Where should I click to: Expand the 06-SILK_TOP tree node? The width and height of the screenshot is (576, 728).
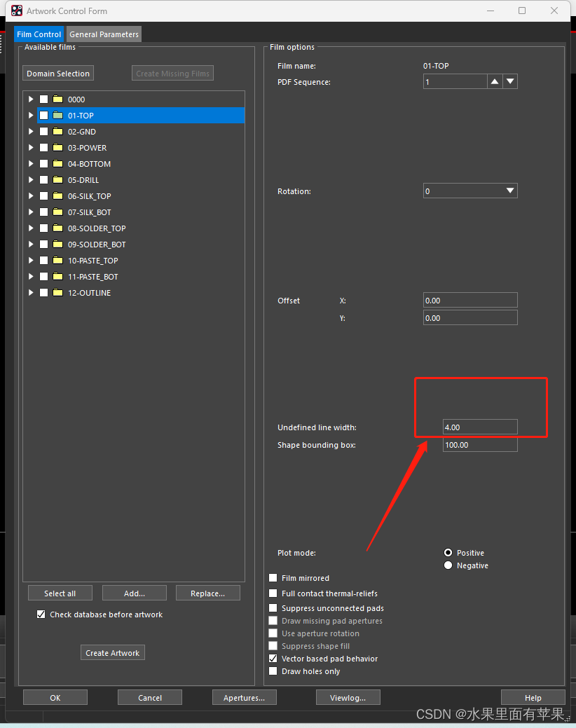31,196
